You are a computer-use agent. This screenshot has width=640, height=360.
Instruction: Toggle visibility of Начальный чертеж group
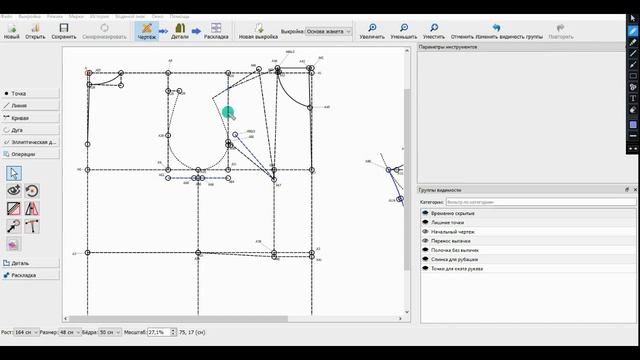click(x=425, y=231)
